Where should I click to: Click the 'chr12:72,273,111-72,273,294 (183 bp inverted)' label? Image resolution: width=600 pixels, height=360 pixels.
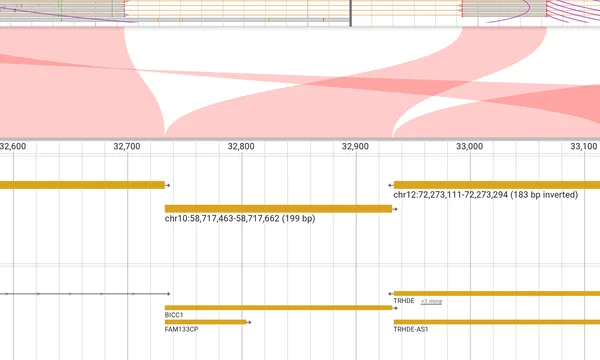(486, 195)
